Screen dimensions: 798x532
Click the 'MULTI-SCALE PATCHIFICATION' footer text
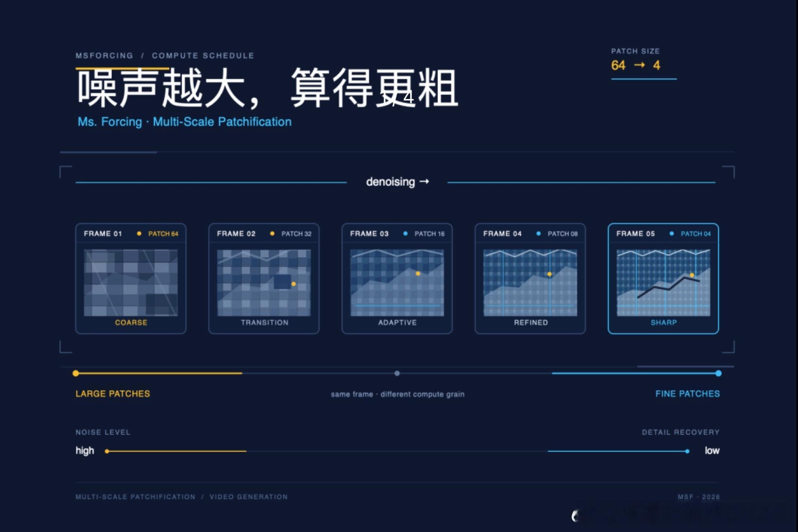coord(135,497)
